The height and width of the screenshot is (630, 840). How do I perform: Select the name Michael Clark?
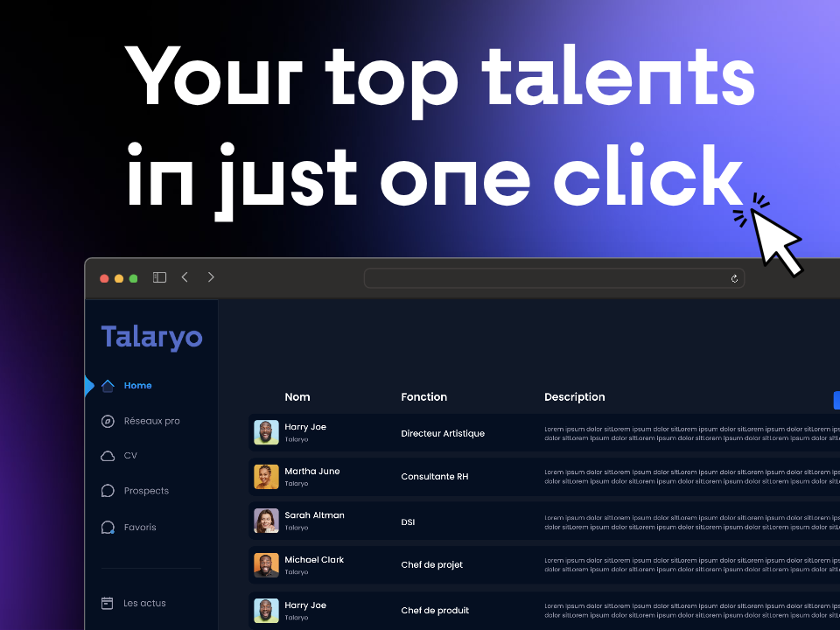[x=314, y=560]
